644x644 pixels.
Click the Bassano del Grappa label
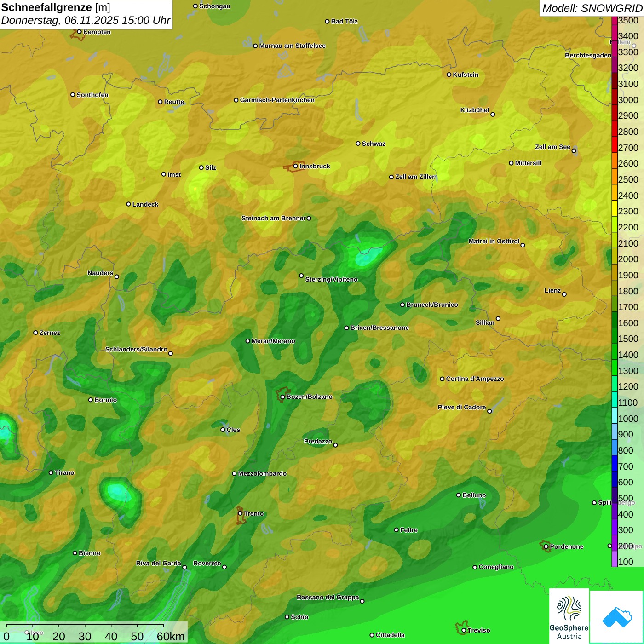(x=328, y=597)
